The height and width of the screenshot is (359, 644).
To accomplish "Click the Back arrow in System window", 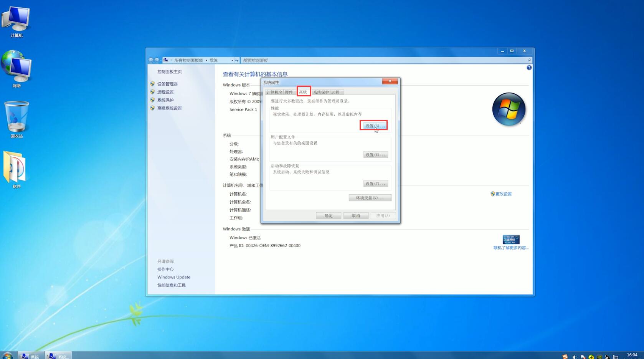I will pyautogui.click(x=151, y=60).
